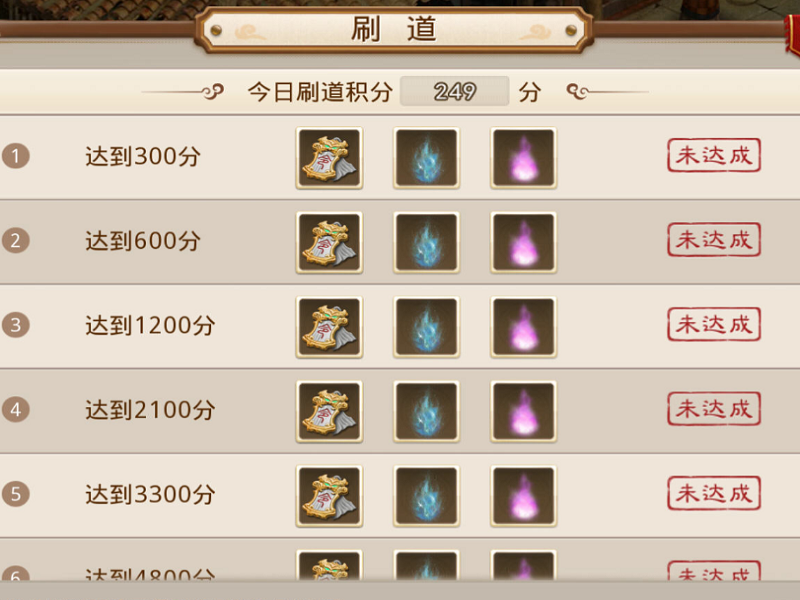The width and height of the screenshot is (800, 600).
Task: Click the 未达成 stamp in the 1200分 row
Action: [x=714, y=324]
